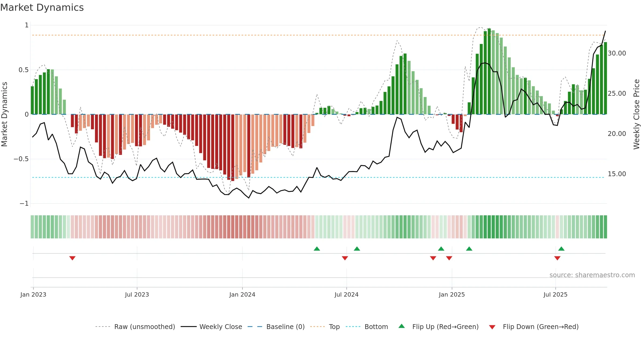The width and height of the screenshot is (644, 362).
Task: Click the flip-down marker at Jul 2025
Action: [x=557, y=258]
